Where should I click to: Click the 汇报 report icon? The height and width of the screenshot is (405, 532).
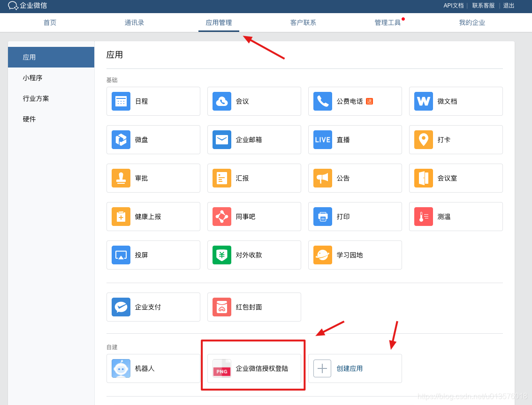point(221,178)
